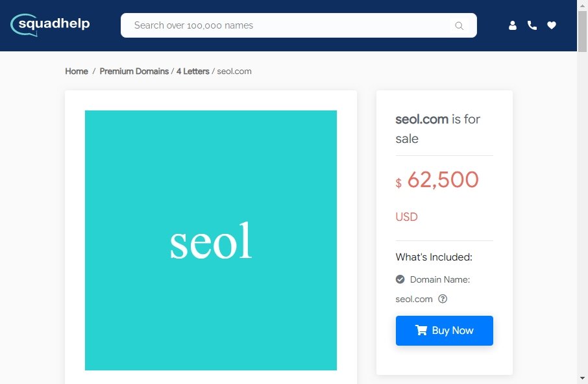Click the teal seol logo image
Image resolution: width=588 pixels, height=384 pixels.
211,240
